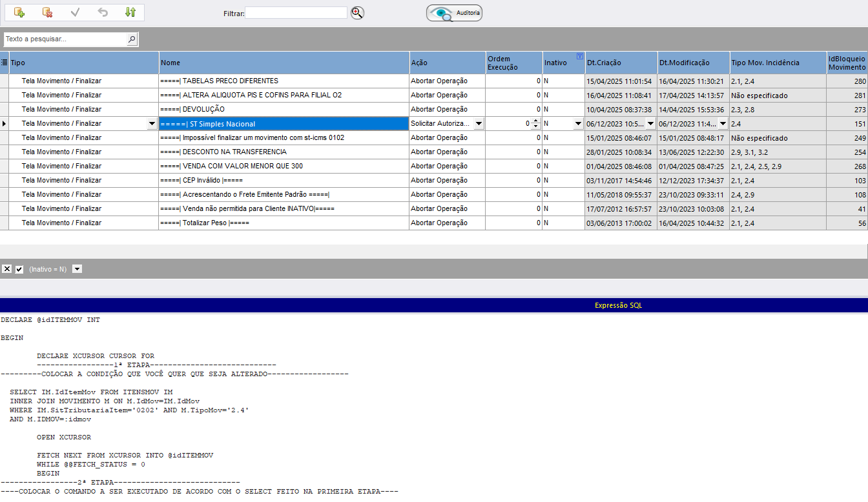The image size is (868, 502).
Task: Open the Inativo dropdown in selected row
Action: pos(578,123)
